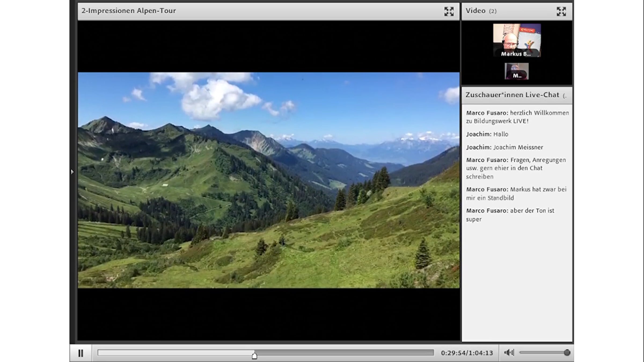Screen dimensions: 644x362
Task: Click the Alpine mountain video image
Action: click(268, 180)
